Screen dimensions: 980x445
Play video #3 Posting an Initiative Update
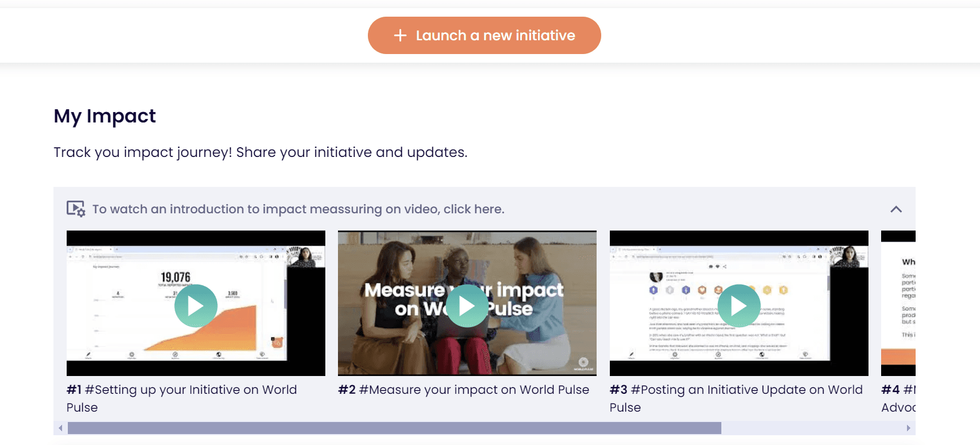739,306
